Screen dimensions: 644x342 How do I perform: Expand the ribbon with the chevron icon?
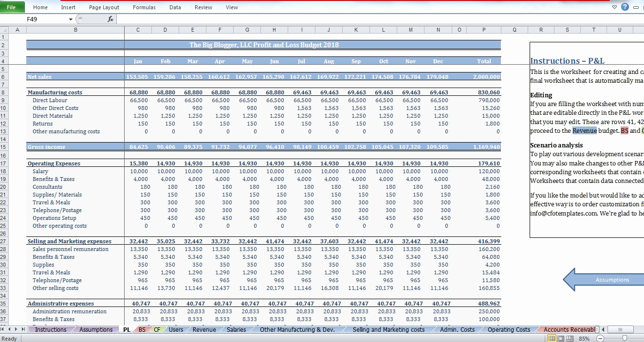coord(614,7)
